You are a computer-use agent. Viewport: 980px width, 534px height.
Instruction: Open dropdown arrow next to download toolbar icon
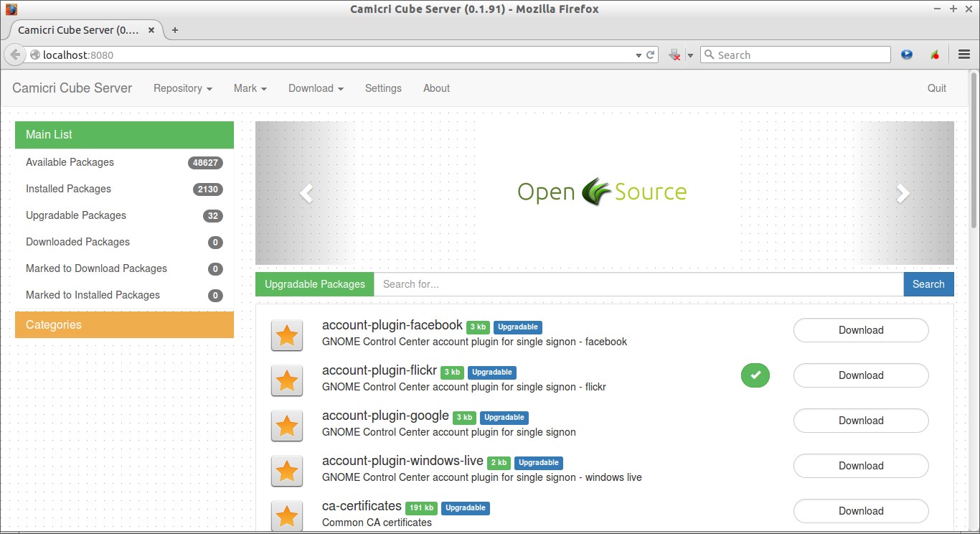(x=690, y=55)
